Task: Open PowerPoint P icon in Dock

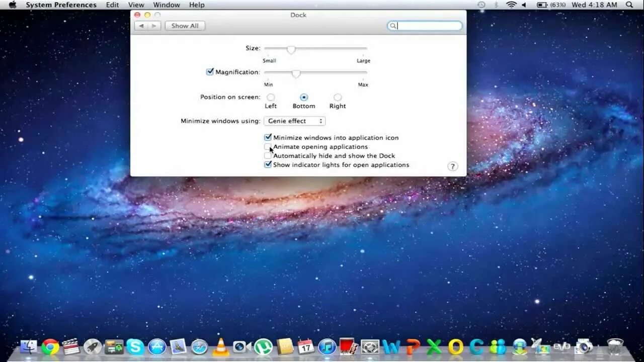Action: tap(413, 347)
